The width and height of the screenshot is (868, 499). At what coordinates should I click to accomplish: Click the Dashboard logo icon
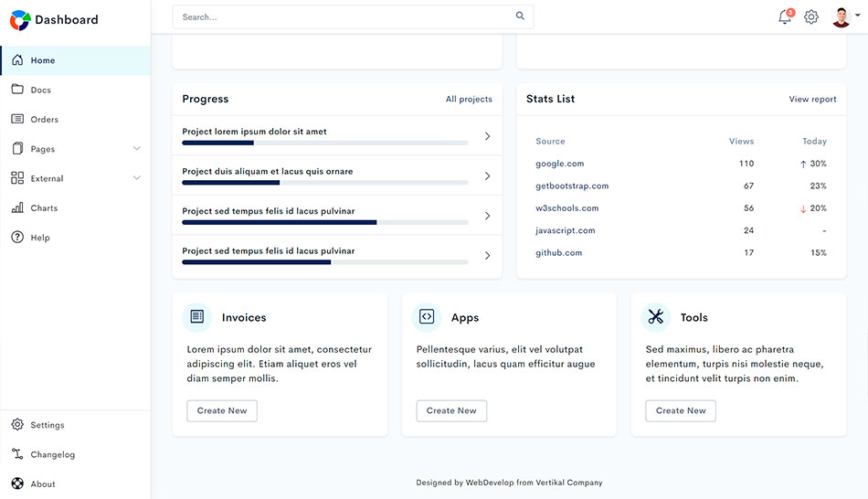coord(20,20)
